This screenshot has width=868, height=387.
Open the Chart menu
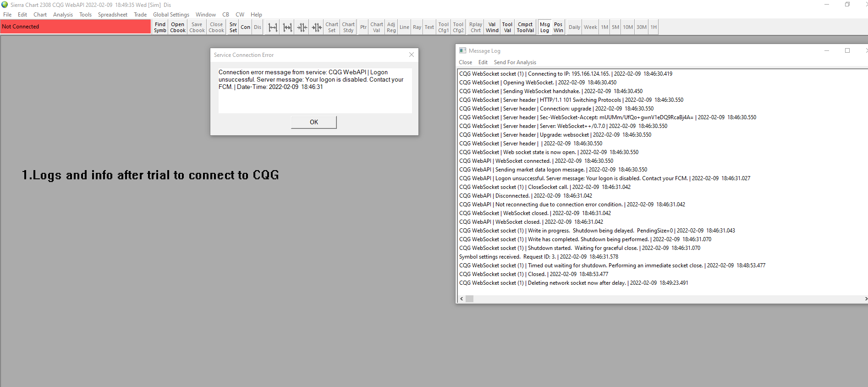[40, 15]
